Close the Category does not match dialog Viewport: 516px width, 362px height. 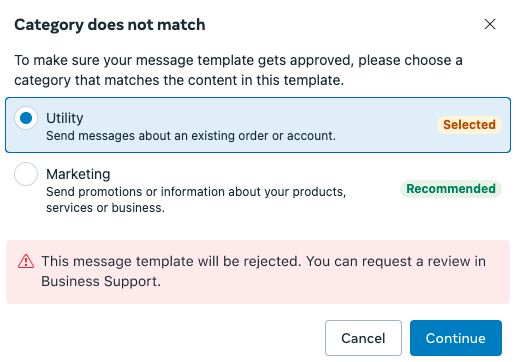(490, 24)
